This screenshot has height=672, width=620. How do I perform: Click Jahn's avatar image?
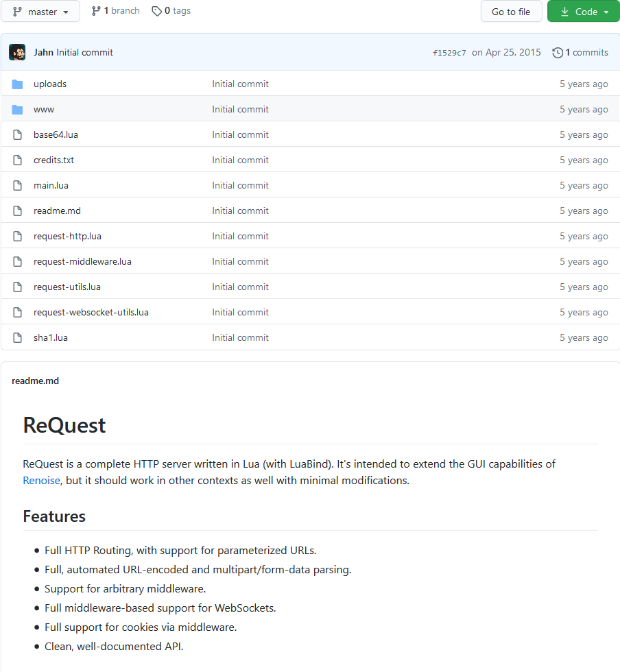[x=17, y=52]
